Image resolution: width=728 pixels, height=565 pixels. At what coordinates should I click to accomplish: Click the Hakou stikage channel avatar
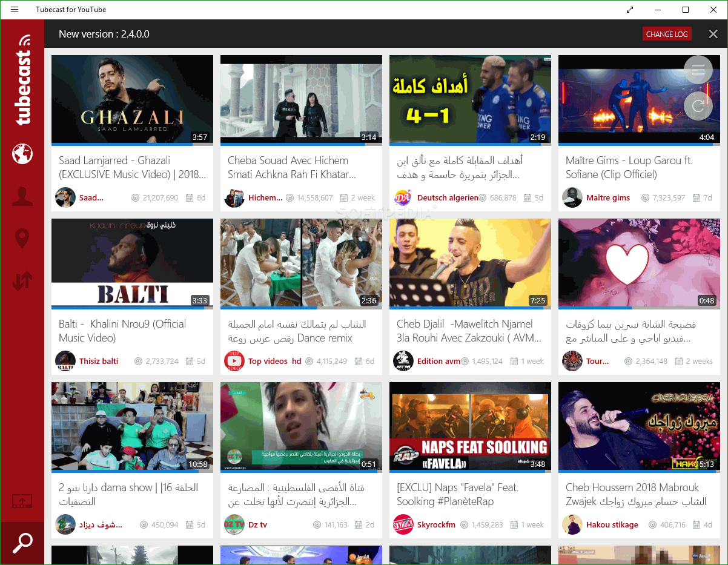coord(572,524)
